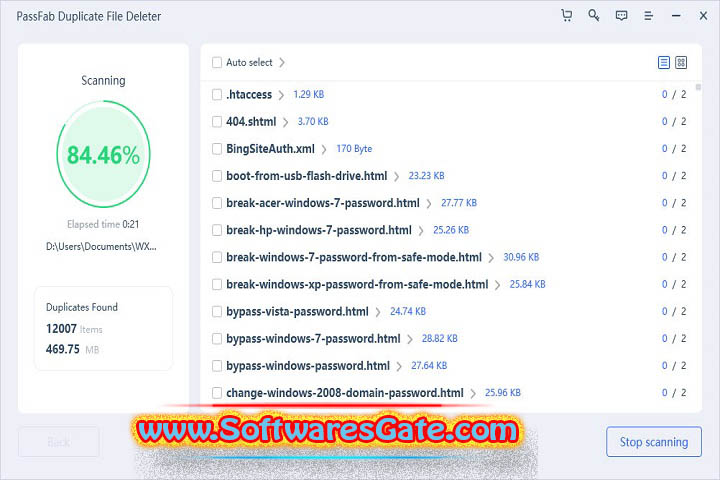This screenshot has height=480, width=720.
Task: Expand boot-from-usb-flash-drive.html chevron
Action: [x=396, y=176]
